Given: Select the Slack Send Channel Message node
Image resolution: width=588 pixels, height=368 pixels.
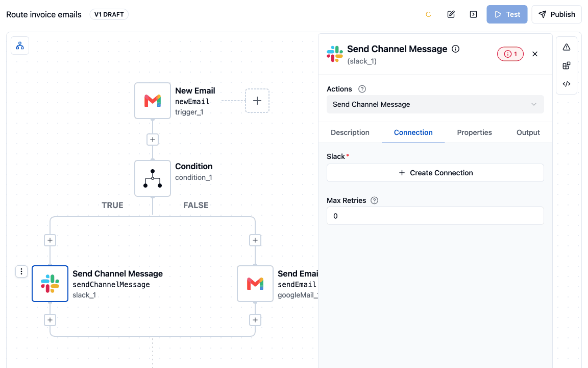Looking at the screenshot, I should [x=50, y=284].
